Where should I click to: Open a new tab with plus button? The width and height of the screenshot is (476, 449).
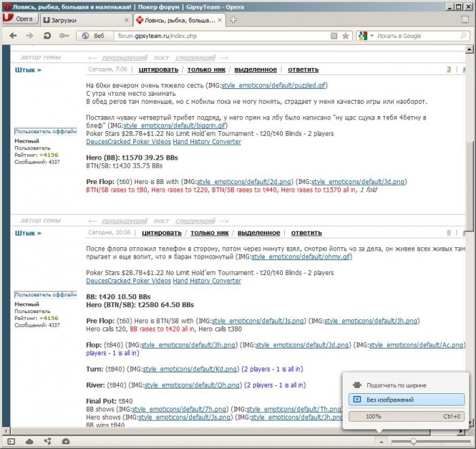233,20
